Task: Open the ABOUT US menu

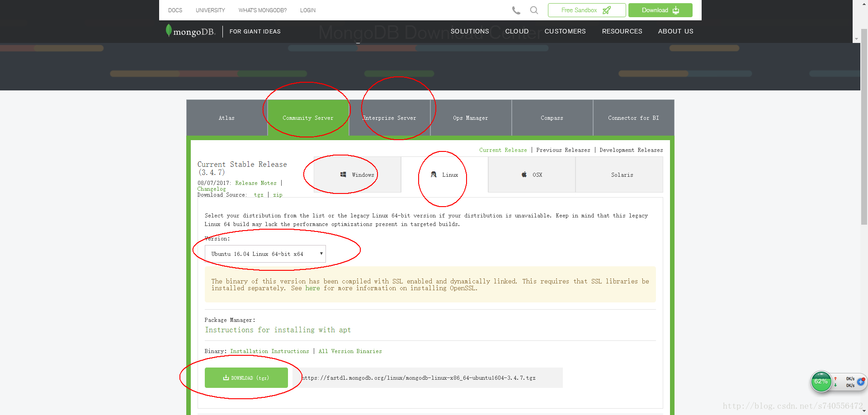Action: [675, 31]
